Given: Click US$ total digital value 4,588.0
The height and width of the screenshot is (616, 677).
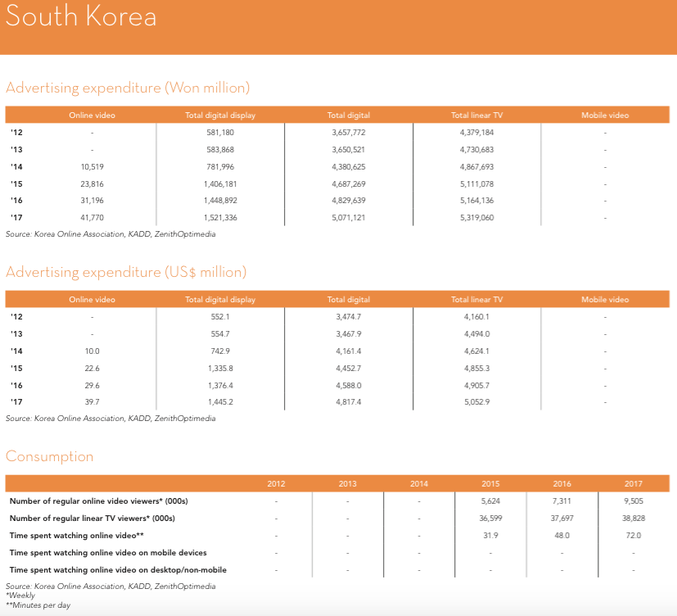Looking at the screenshot, I should tap(349, 385).
